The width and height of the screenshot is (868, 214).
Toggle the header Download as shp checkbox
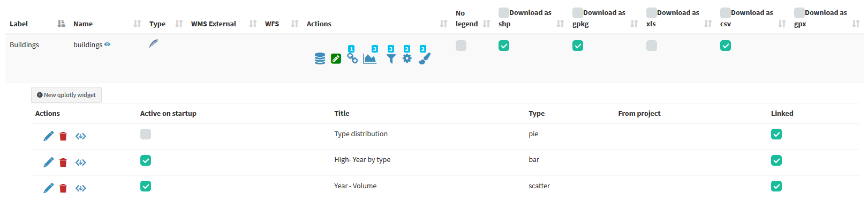pos(503,12)
